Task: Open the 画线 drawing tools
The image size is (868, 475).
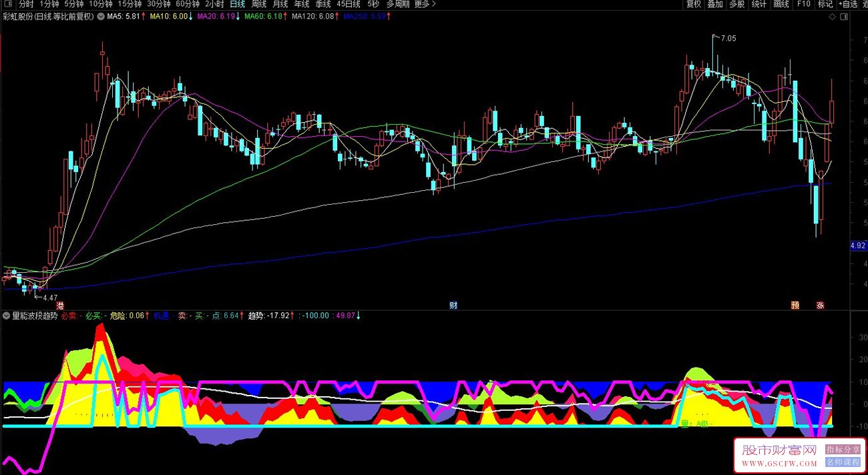Action: tap(781, 4)
